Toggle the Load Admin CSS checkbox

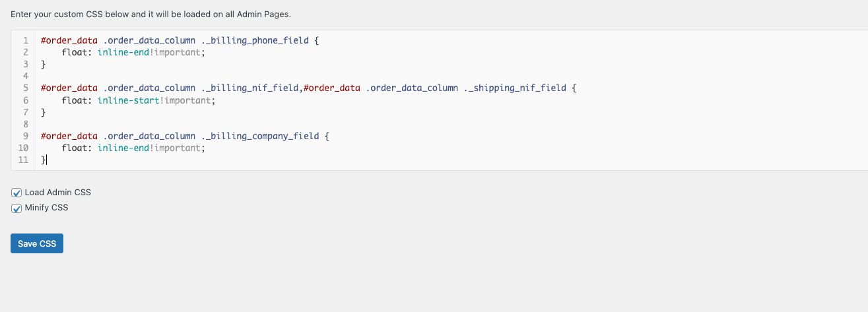tap(17, 193)
